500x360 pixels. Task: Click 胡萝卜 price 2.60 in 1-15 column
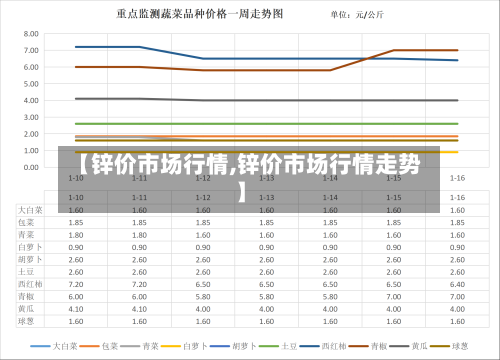tap(394, 260)
